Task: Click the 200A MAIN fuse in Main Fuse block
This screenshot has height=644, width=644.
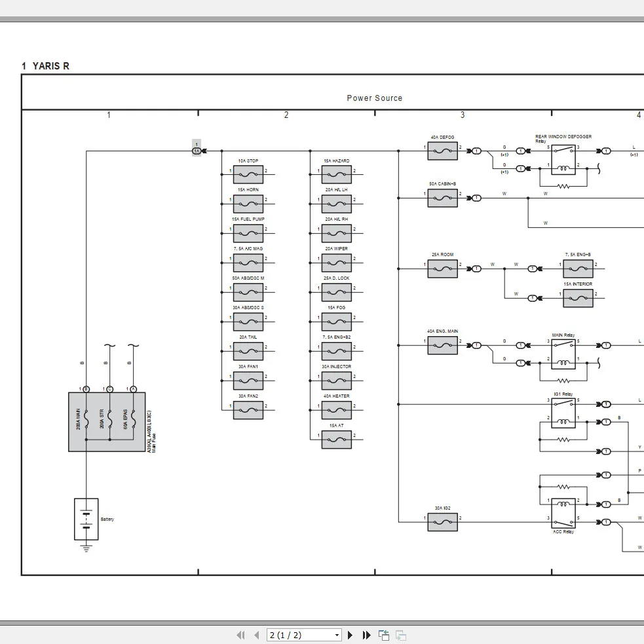Action: (x=86, y=419)
